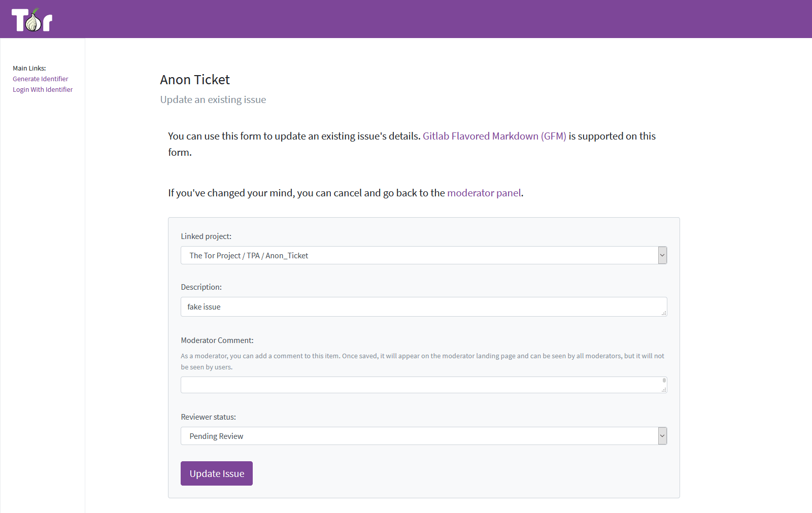Click the 'Description:' label

coord(201,287)
